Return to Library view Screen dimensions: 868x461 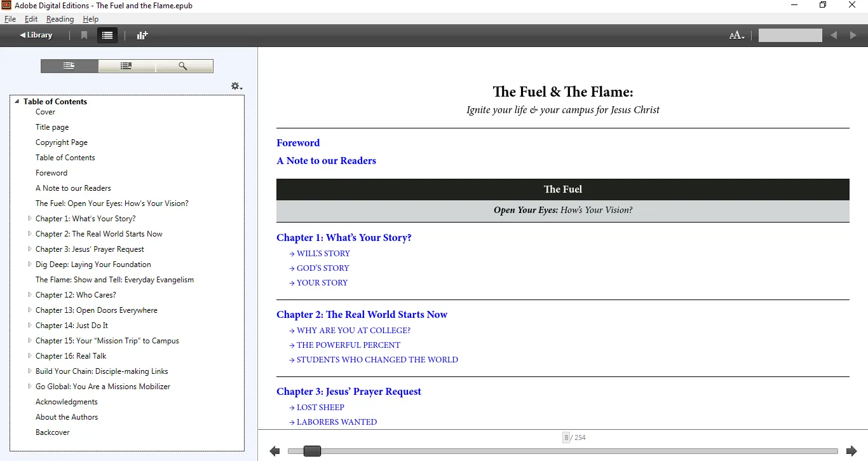click(x=36, y=35)
